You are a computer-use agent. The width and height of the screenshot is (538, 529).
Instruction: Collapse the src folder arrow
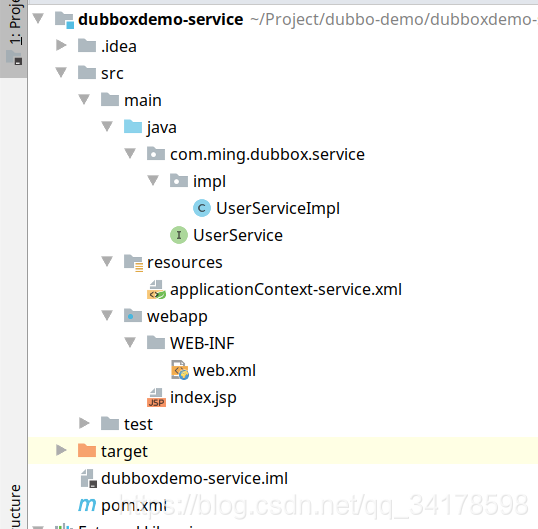[61, 72]
